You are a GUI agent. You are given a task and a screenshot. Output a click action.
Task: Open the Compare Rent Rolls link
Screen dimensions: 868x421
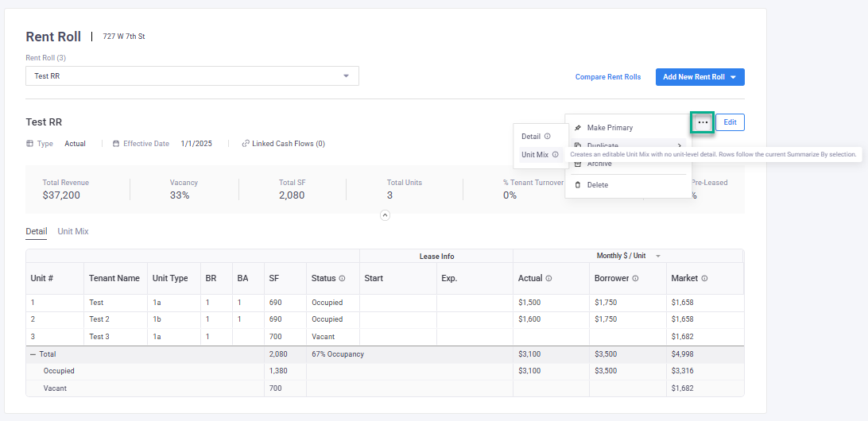pyautogui.click(x=608, y=77)
